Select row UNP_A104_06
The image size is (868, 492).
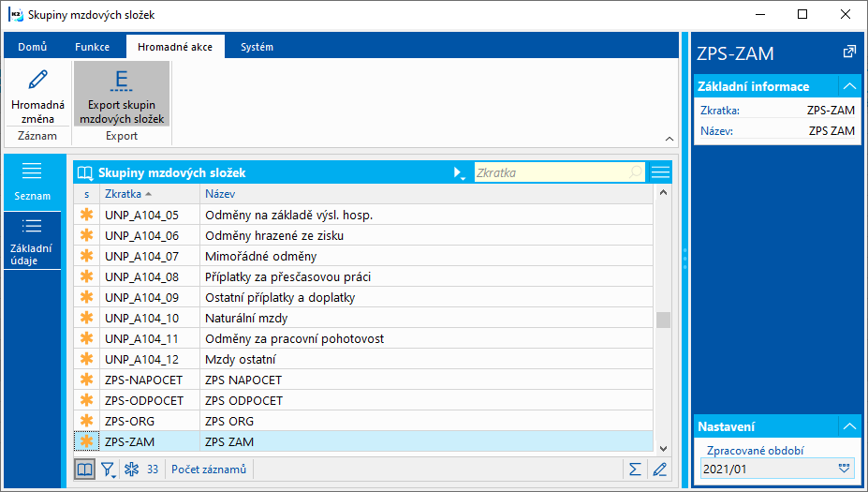363,235
